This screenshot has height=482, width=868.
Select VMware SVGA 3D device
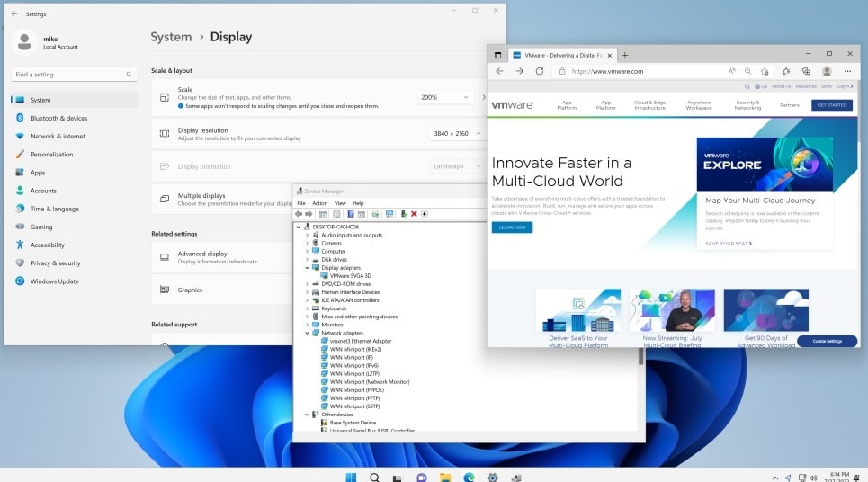click(351, 275)
